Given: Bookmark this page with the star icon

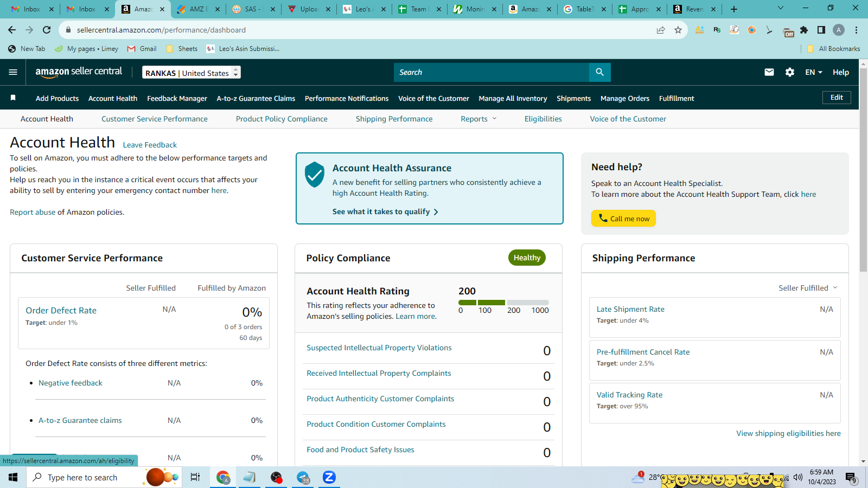Looking at the screenshot, I should (678, 30).
